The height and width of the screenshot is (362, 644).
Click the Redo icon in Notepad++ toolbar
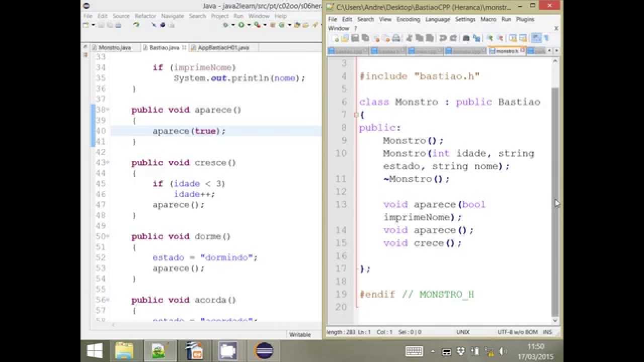[453, 38]
